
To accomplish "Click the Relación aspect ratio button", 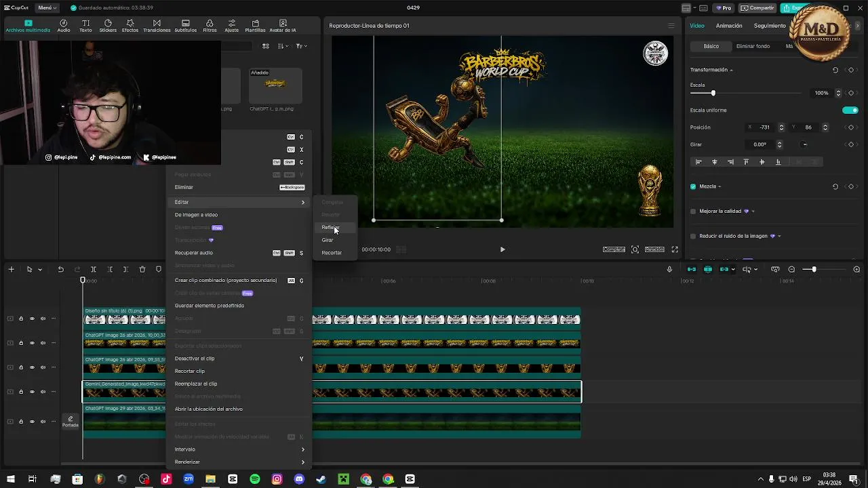I will coord(654,249).
